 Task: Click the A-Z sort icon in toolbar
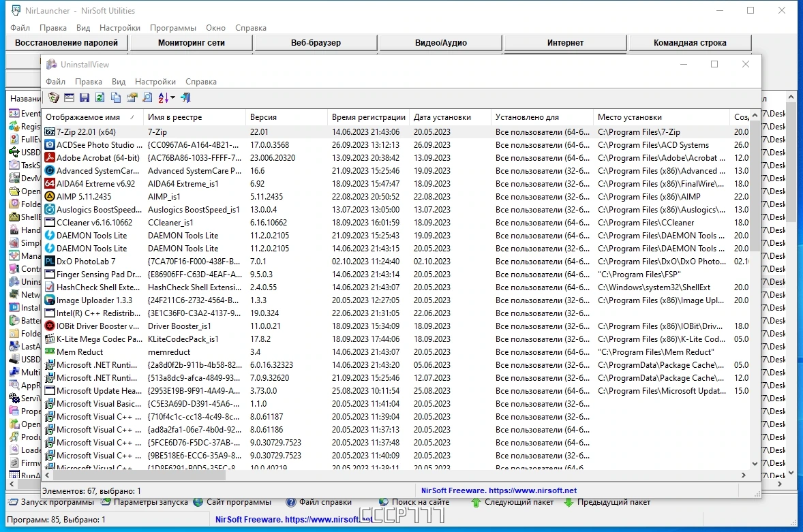click(163, 97)
